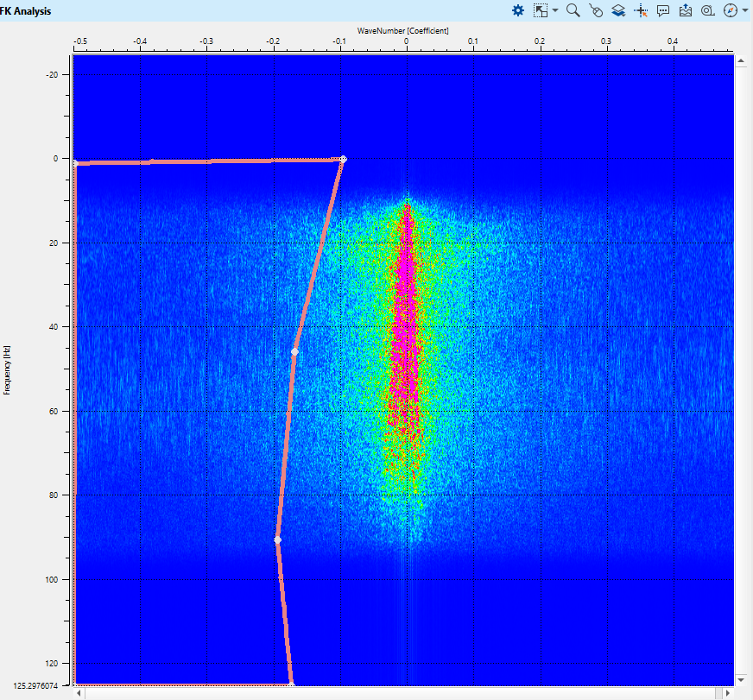
Task: Expand the selection tool dropdown arrow
Action: coord(555,10)
